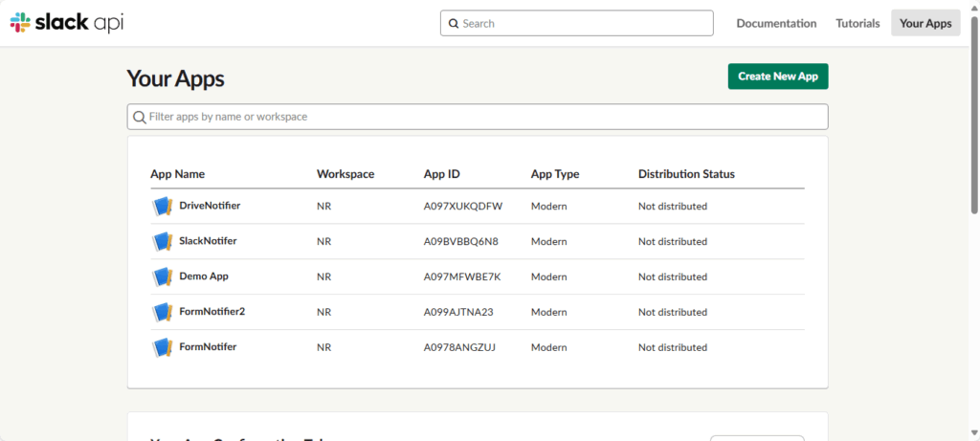Click the NR workspace in FormNotifer row
The width and height of the screenshot is (980, 441).
point(323,347)
